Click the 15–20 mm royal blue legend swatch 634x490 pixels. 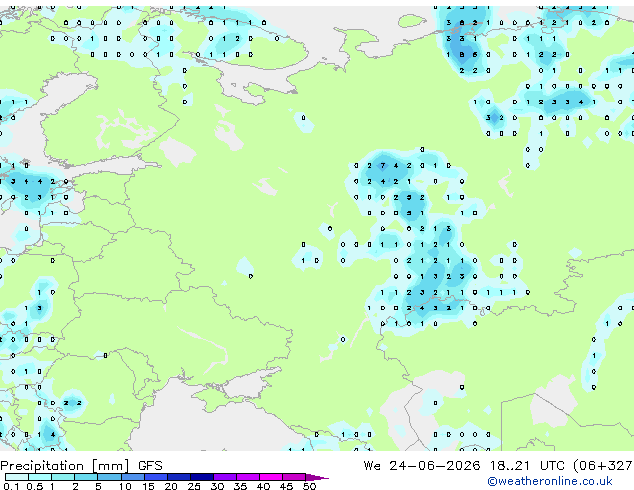coord(156,477)
